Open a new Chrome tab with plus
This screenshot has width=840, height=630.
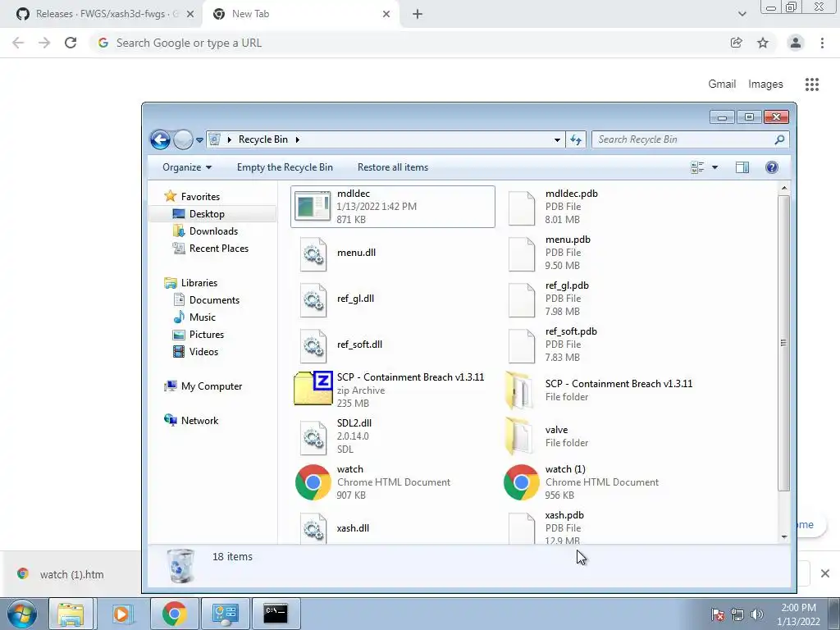[418, 15]
